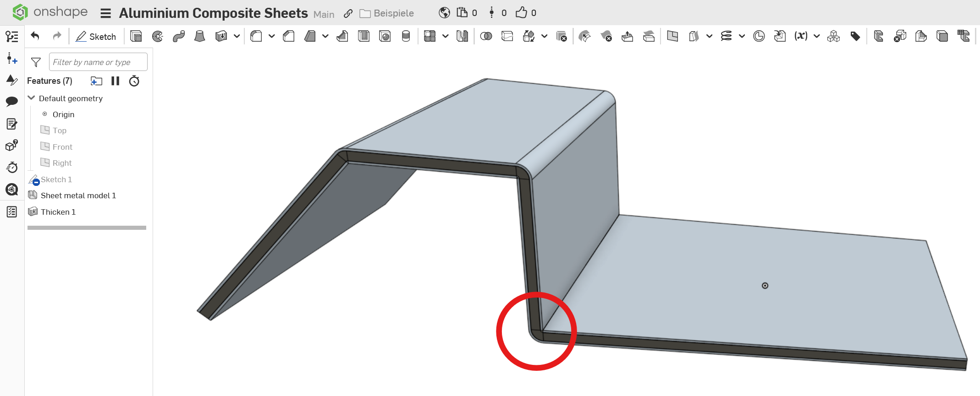Screen dimensions: 980x396
Task: Select the Sweep tool
Action: [x=179, y=36]
